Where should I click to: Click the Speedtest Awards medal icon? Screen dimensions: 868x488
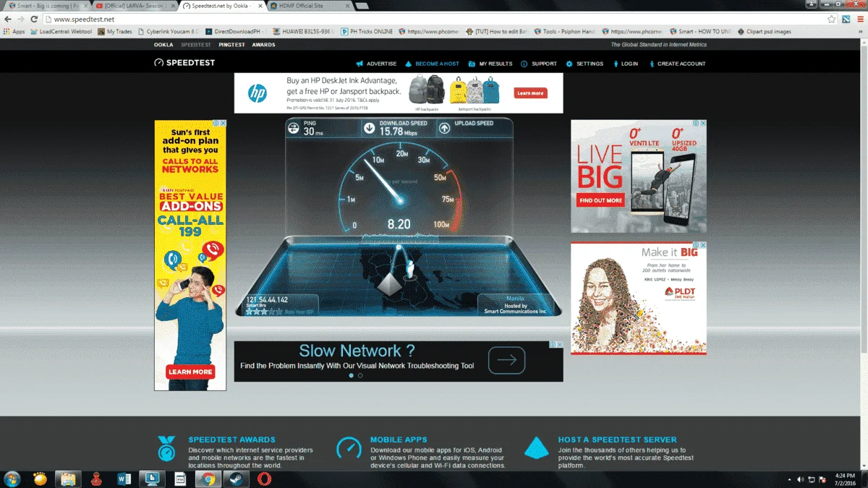pos(166,448)
